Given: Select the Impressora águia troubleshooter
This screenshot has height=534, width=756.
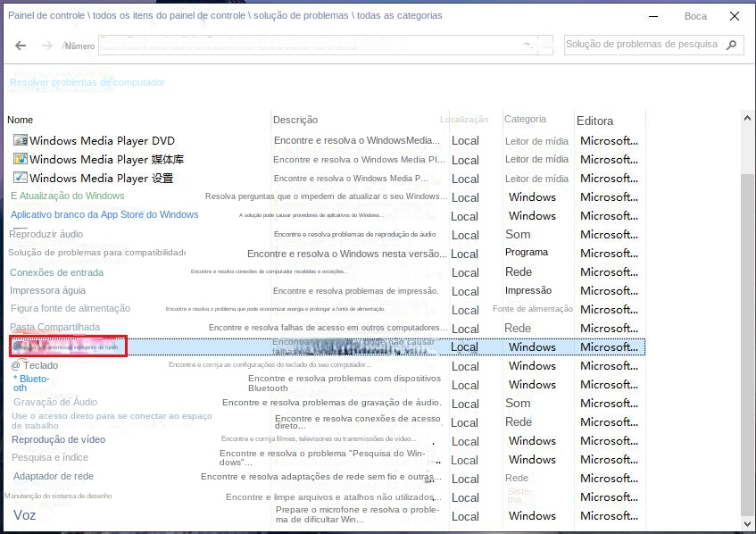Looking at the screenshot, I should point(49,290).
